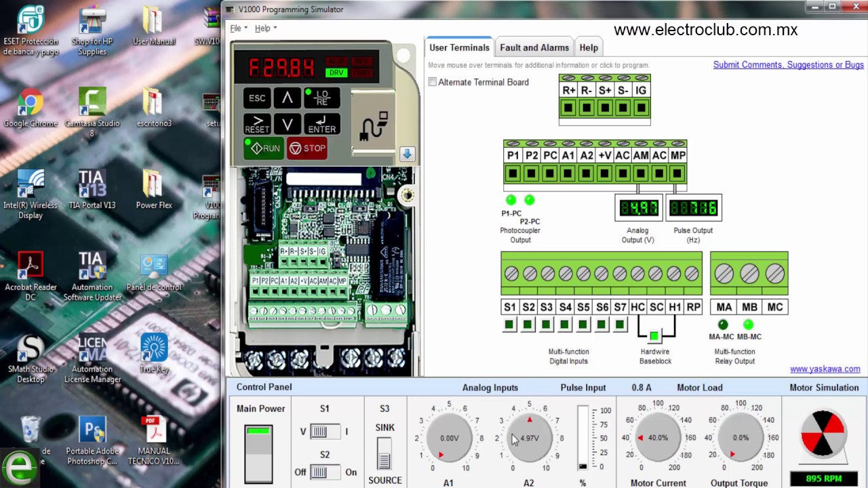Enable the Alternate Terminal Board checkbox
The width and height of the screenshot is (868, 488).
tap(433, 82)
